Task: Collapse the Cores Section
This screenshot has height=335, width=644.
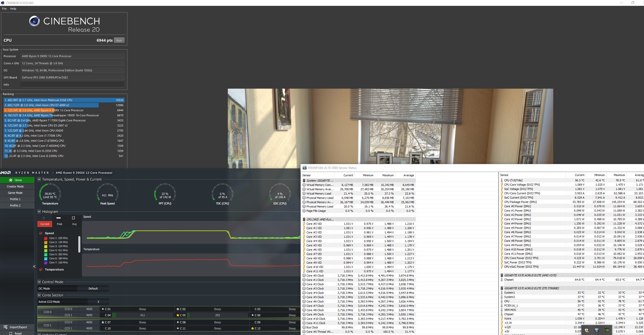Action: click(x=39, y=295)
